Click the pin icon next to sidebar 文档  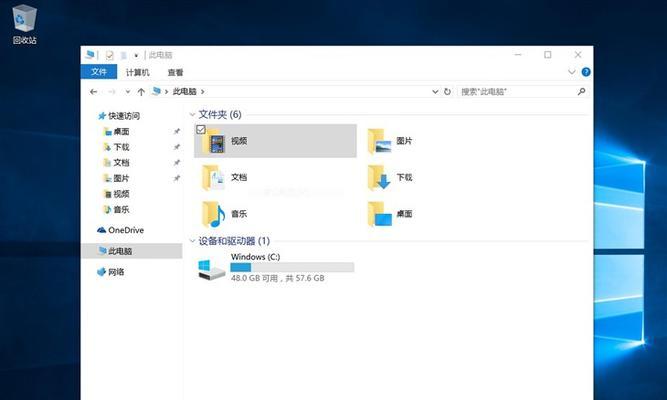[177, 163]
